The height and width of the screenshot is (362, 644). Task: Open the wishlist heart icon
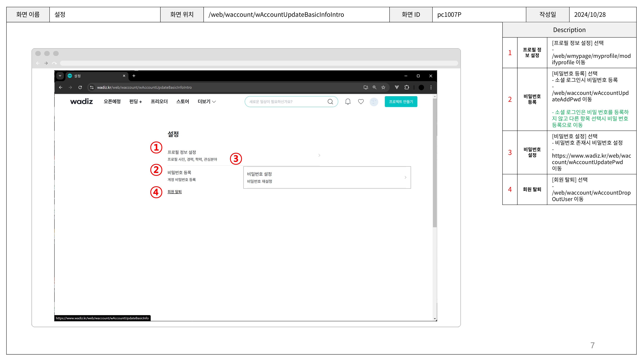coord(361,102)
